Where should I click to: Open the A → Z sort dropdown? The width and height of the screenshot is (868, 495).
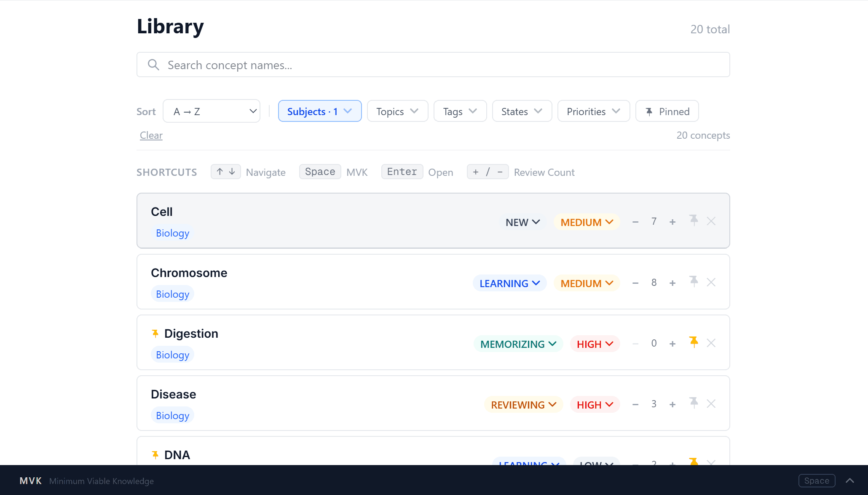212,111
